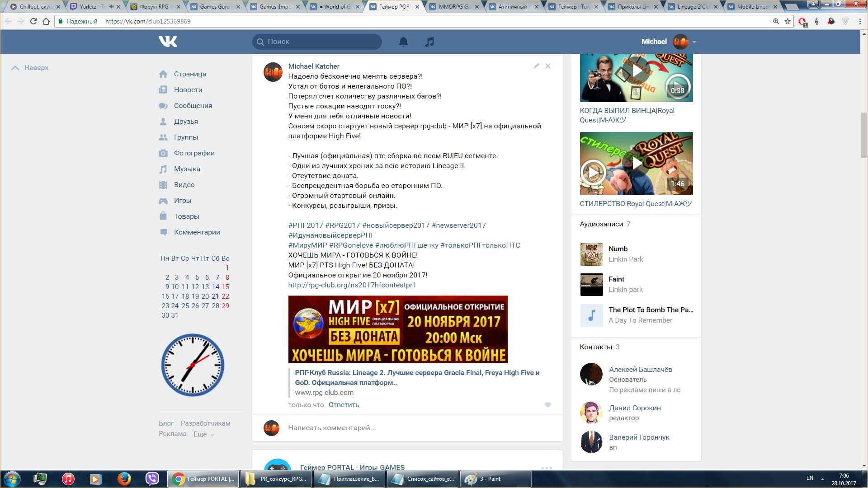Play the Numb audio track

pos(591,254)
